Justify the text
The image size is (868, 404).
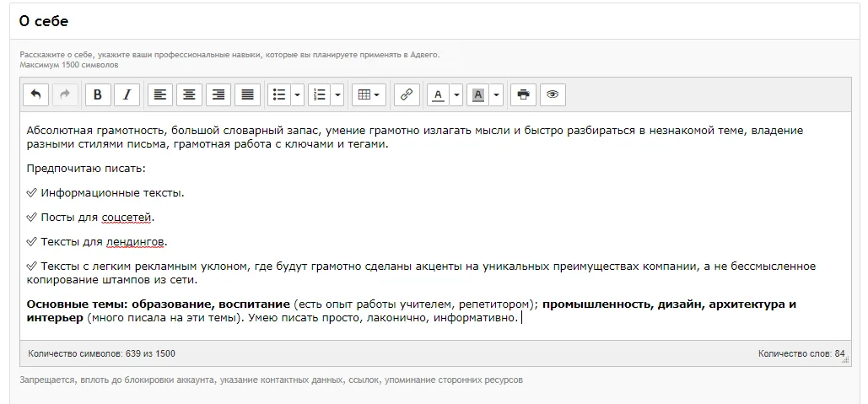click(x=247, y=94)
